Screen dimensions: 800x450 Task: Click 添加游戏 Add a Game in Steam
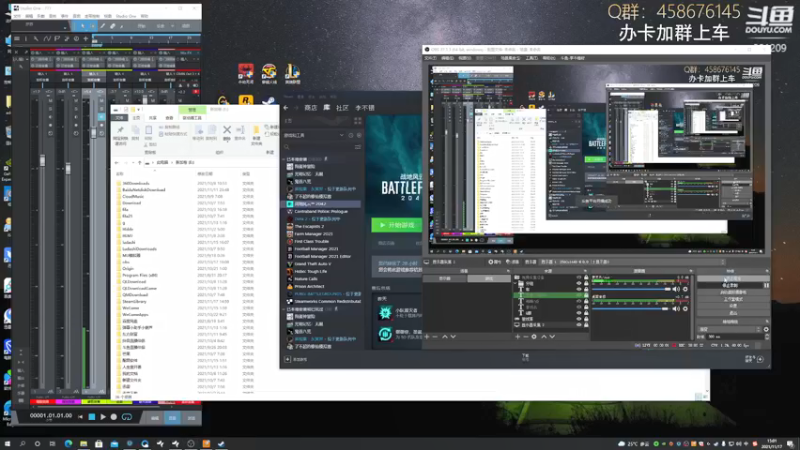pyautogui.click(x=296, y=359)
